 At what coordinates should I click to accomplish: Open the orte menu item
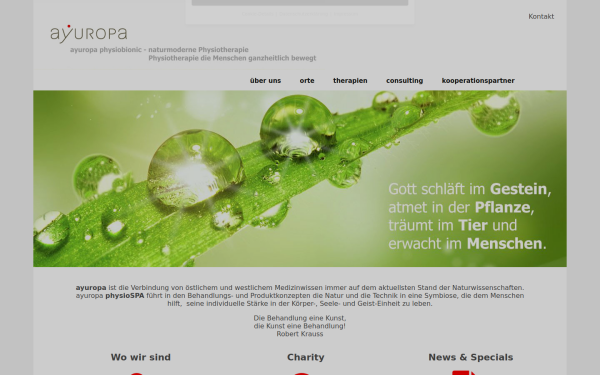pos(307,81)
